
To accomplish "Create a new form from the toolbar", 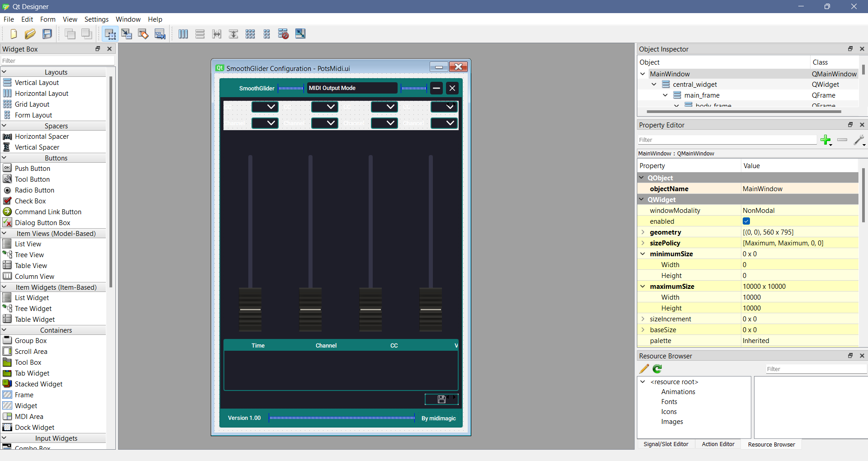I will click(x=13, y=34).
